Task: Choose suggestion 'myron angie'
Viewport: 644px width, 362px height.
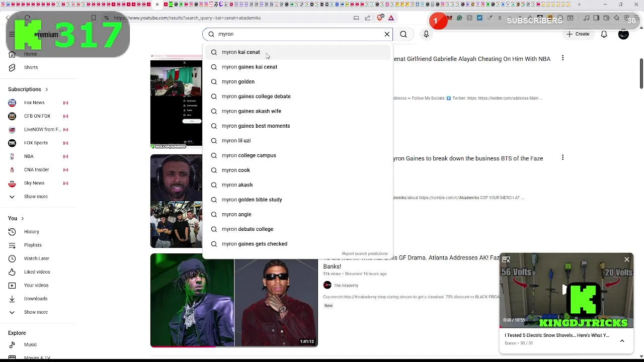Action: point(298,214)
